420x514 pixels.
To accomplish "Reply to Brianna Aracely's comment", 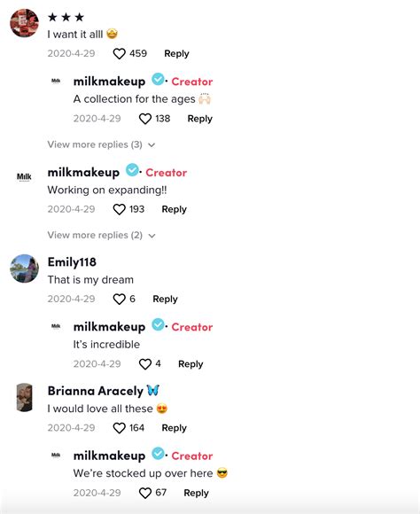I will coord(174,428).
